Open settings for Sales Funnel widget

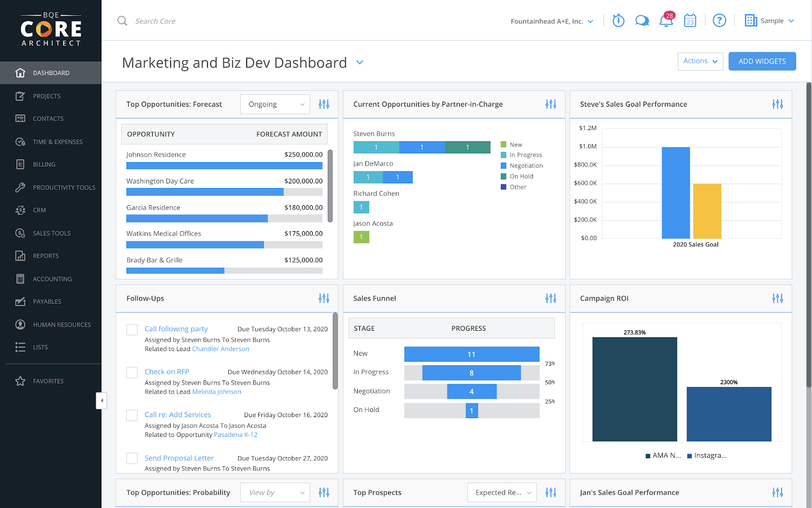(x=551, y=298)
